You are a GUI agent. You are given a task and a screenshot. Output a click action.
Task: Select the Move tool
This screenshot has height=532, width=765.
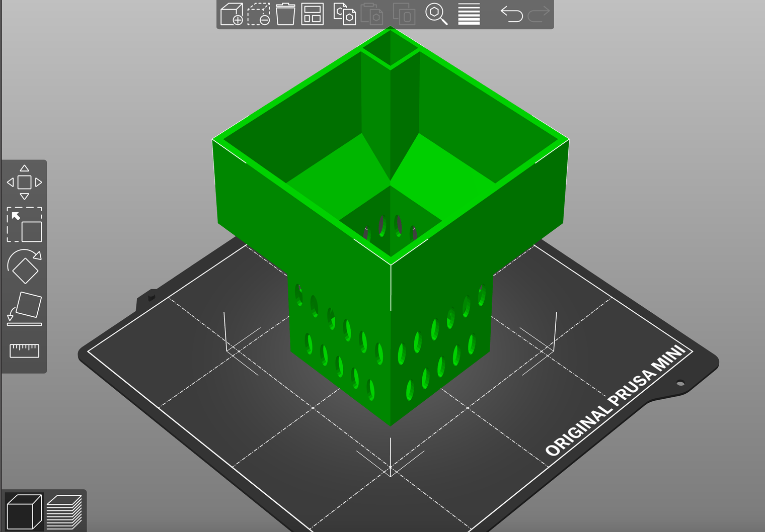tap(24, 182)
